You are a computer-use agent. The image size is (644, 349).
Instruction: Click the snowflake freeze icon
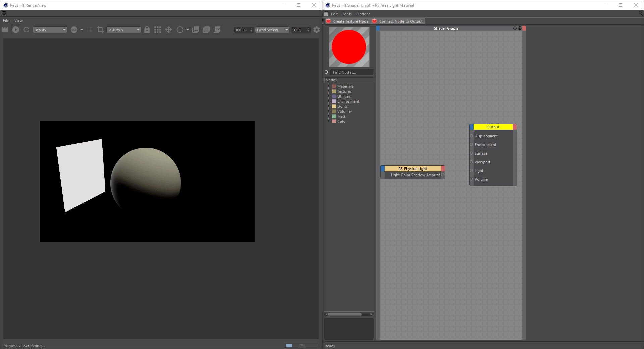point(168,30)
